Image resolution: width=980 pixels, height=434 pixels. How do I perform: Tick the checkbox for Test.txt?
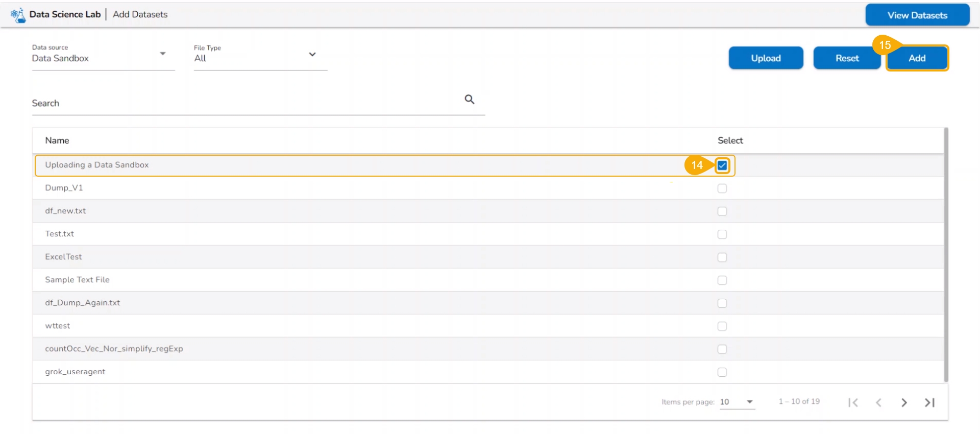(x=722, y=234)
